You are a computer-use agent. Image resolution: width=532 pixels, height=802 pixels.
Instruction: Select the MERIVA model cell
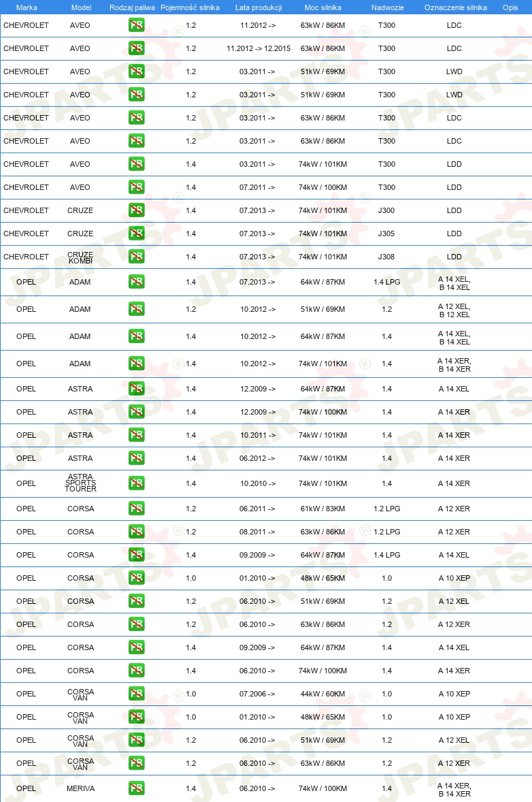pyautogui.click(x=80, y=788)
